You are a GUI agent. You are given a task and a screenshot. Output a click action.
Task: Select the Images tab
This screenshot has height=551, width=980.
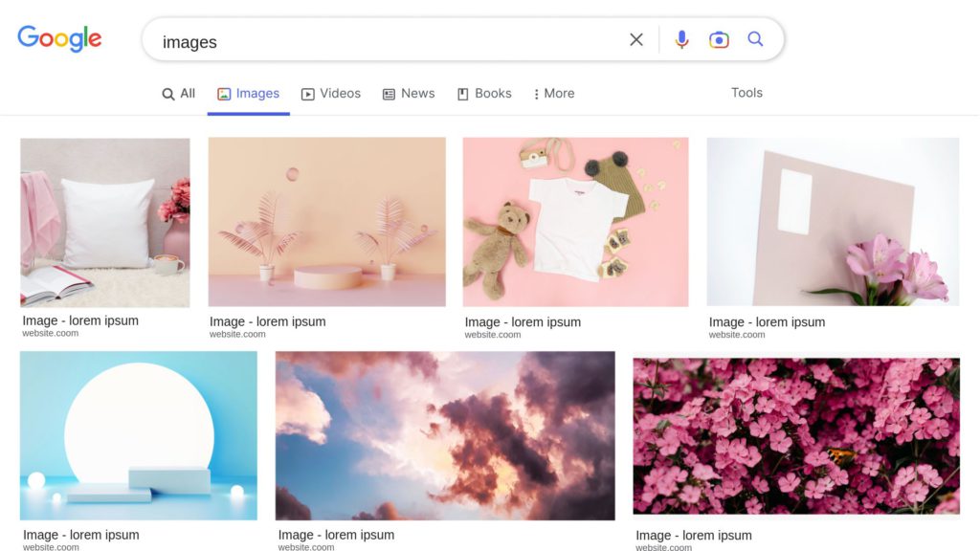tap(249, 94)
